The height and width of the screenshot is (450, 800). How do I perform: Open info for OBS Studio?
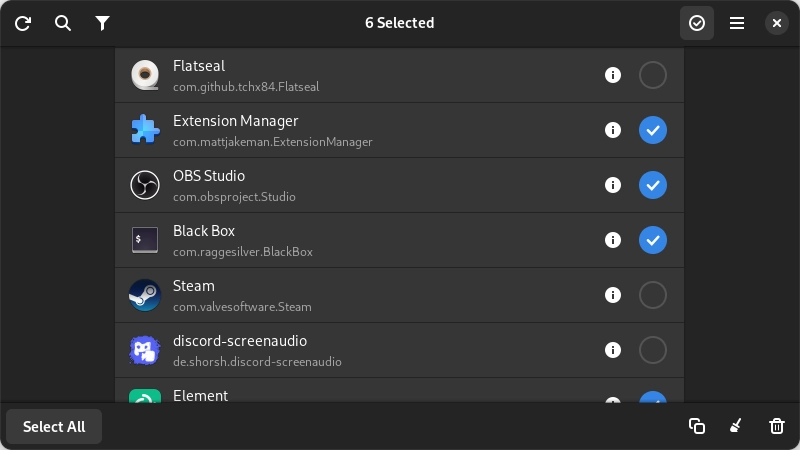coord(613,185)
